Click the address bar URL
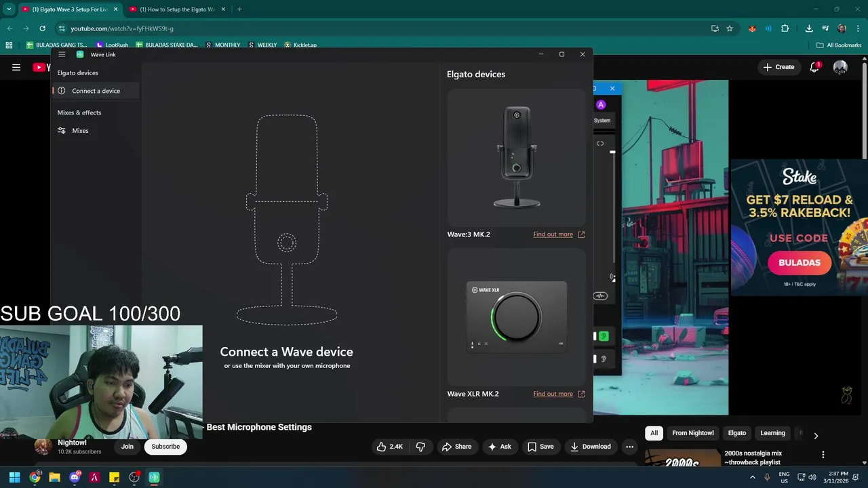Image resolution: width=868 pixels, height=488 pixels. point(122,28)
